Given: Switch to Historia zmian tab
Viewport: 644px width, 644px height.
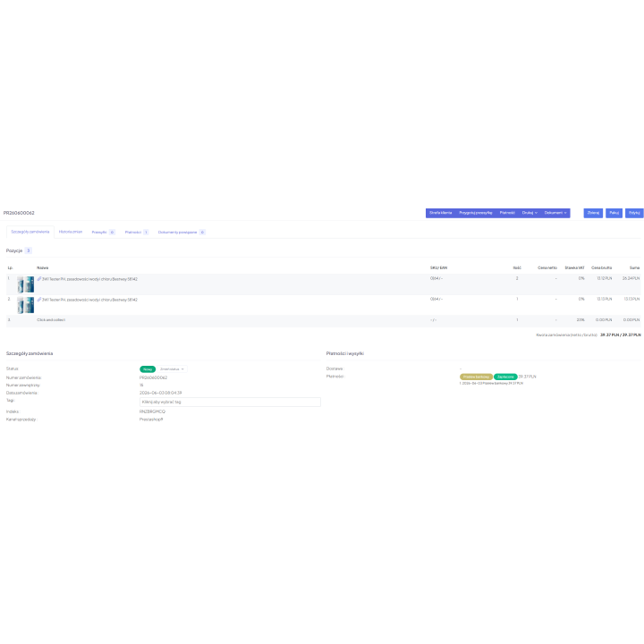Looking at the screenshot, I should coord(71,232).
